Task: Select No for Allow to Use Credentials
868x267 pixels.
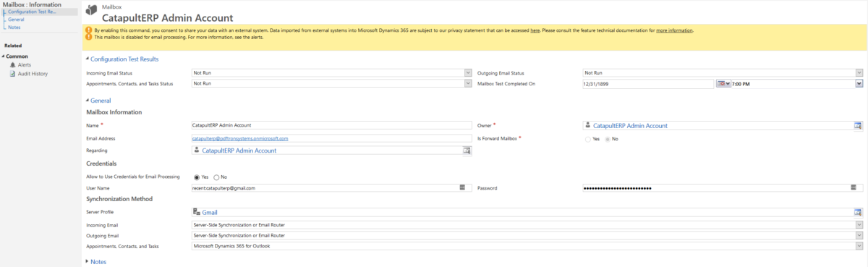Action: 216,177
